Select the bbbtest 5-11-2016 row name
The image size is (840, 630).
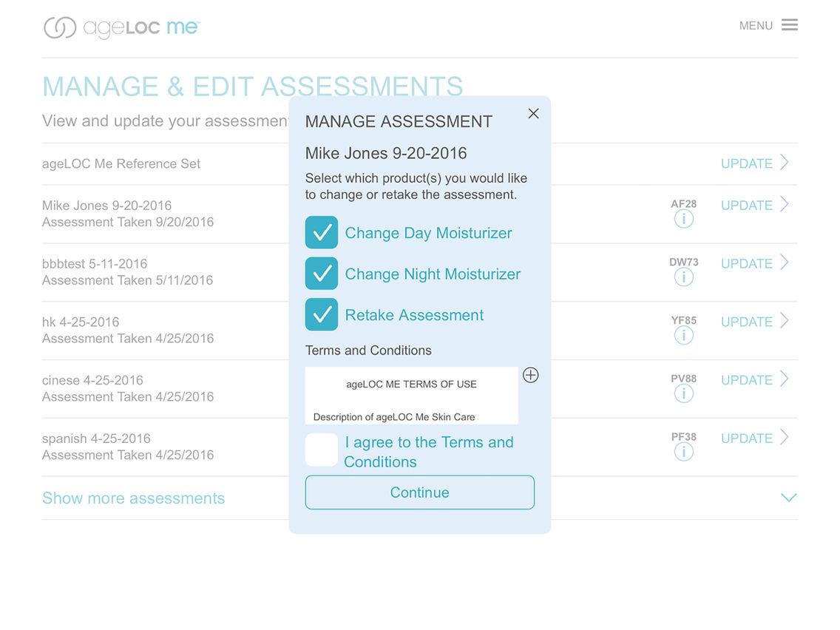point(95,263)
